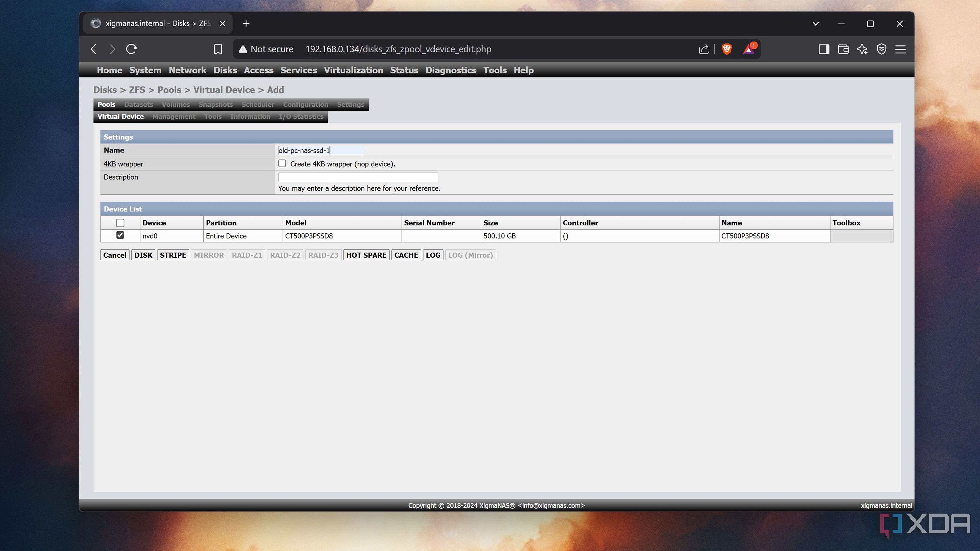Switch to the Management sub-tab
Screen dimensions: 980x551
point(174,117)
